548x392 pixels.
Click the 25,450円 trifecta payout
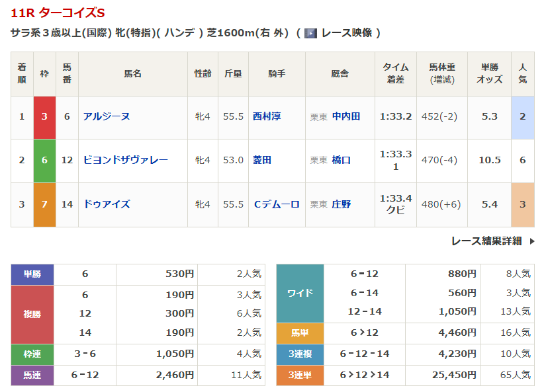point(454,375)
